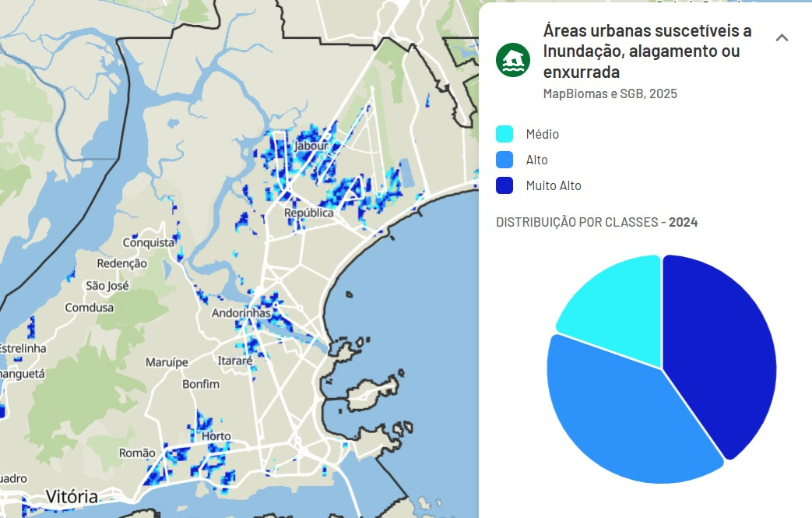The image size is (812, 518).
Task: Click the 'Distribuição por classes - 2024' heading
Action: (x=596, y=222)
